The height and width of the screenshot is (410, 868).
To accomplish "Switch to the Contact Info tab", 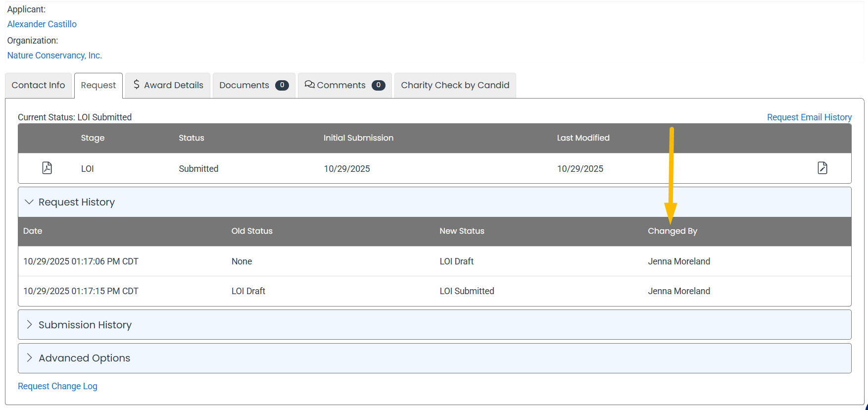I will (38, 85).
